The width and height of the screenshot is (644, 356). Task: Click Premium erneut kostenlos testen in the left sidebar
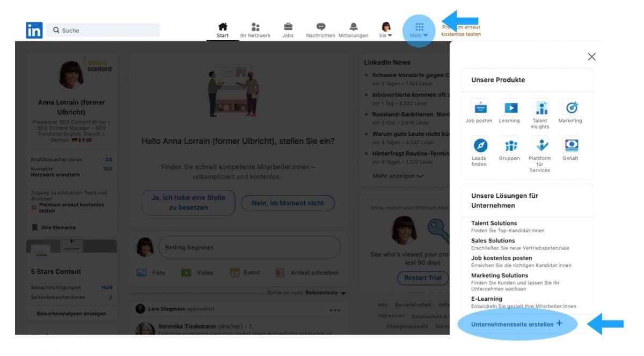pyautogui.click(x=71, y=207)
